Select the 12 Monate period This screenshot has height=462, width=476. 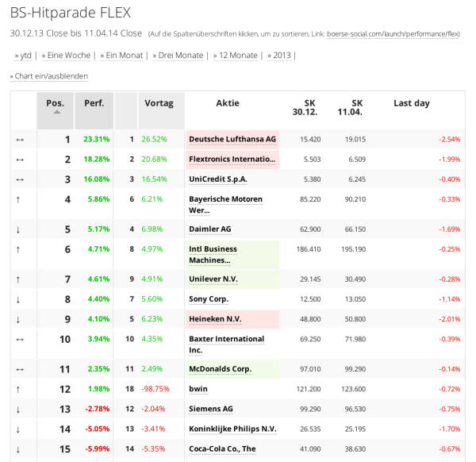coord(236,56)
